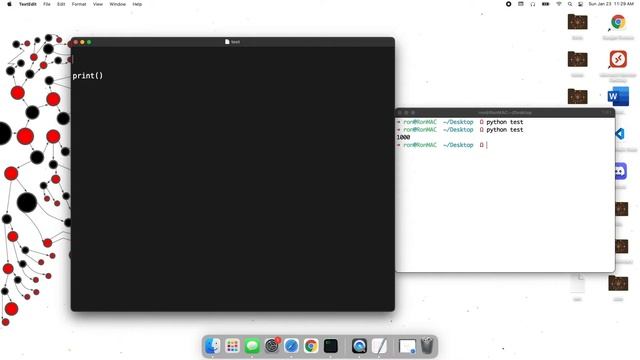Viewport: 640px width, 360px height.
Task: Open the View menu
Action: [x=98, y=4]
